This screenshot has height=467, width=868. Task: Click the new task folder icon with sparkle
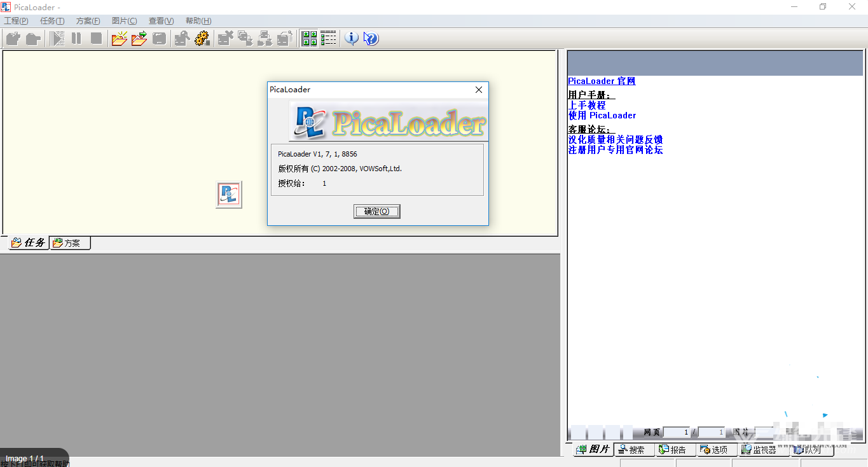(119, 38)
